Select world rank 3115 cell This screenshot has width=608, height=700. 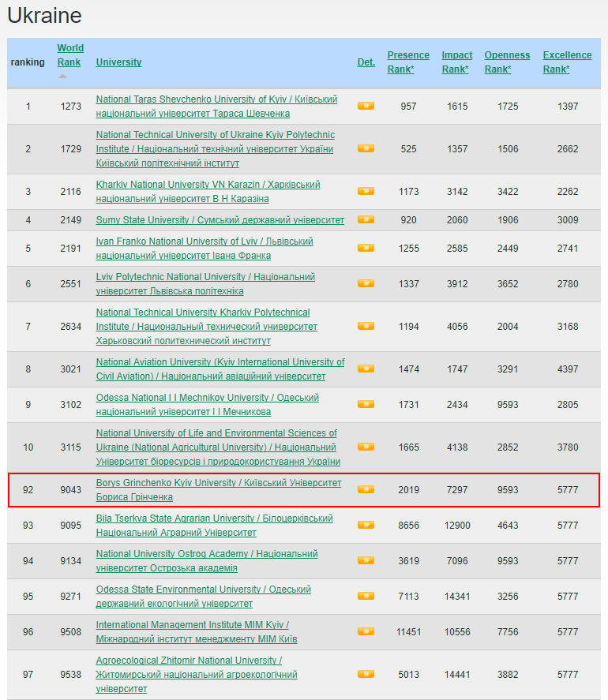[x=71, y=447]
